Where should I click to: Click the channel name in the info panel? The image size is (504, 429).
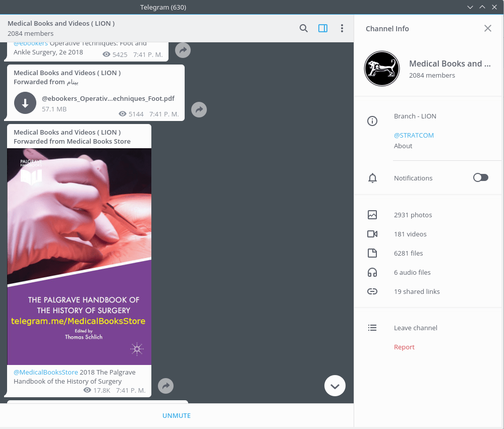[x=450, y=64]
